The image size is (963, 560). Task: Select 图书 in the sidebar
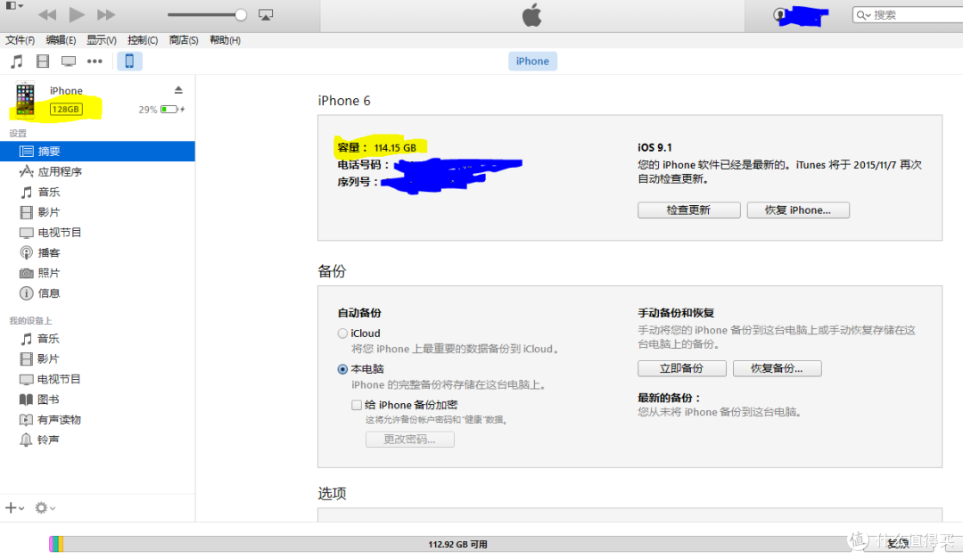tap(98, 399)
